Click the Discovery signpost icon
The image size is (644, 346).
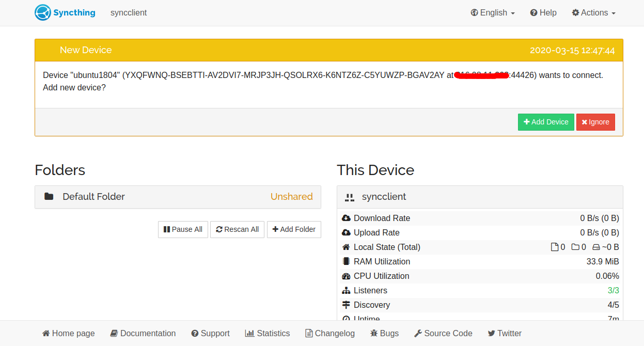coord(346,305)
